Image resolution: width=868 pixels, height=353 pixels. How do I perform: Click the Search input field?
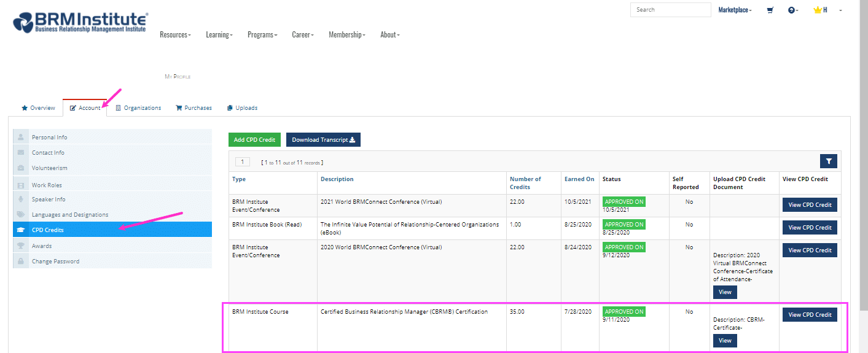click(x=670, y=10)
